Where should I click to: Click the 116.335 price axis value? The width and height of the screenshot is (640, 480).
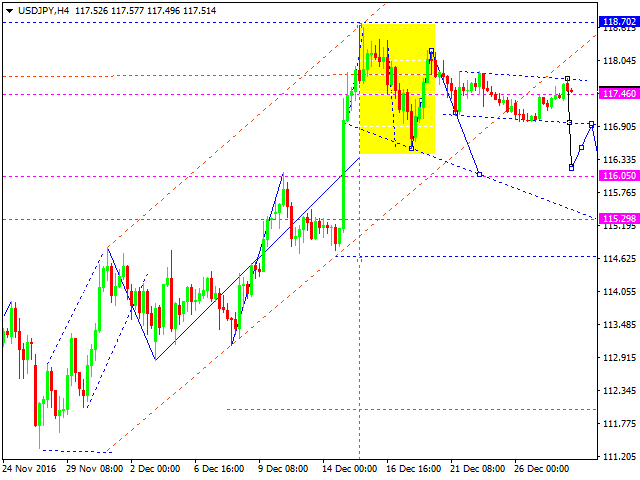point(620,160)
